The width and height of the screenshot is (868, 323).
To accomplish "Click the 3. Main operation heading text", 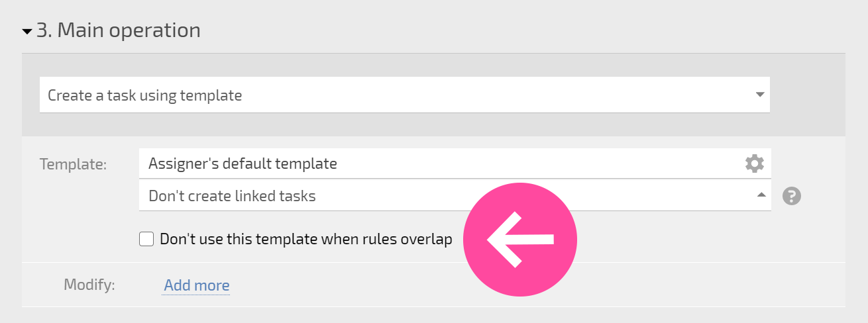I will point(119,30).
